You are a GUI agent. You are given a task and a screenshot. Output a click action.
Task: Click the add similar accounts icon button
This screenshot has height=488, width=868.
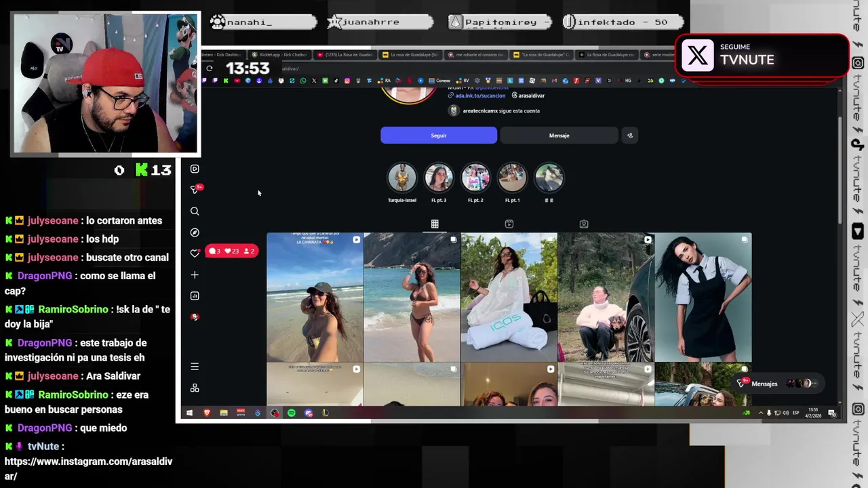629,136
